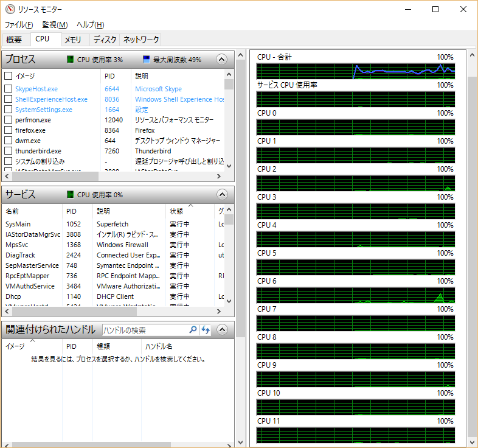Screen dimensions: 478x448
Task: Check the ShellExperienceHost.exe checkbox
Action: click(9, 99)
